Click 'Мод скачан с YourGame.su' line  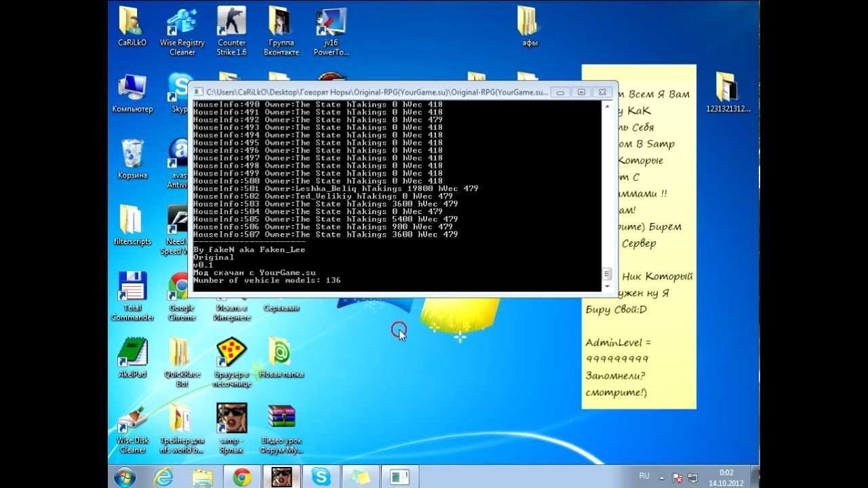(254, 272)
